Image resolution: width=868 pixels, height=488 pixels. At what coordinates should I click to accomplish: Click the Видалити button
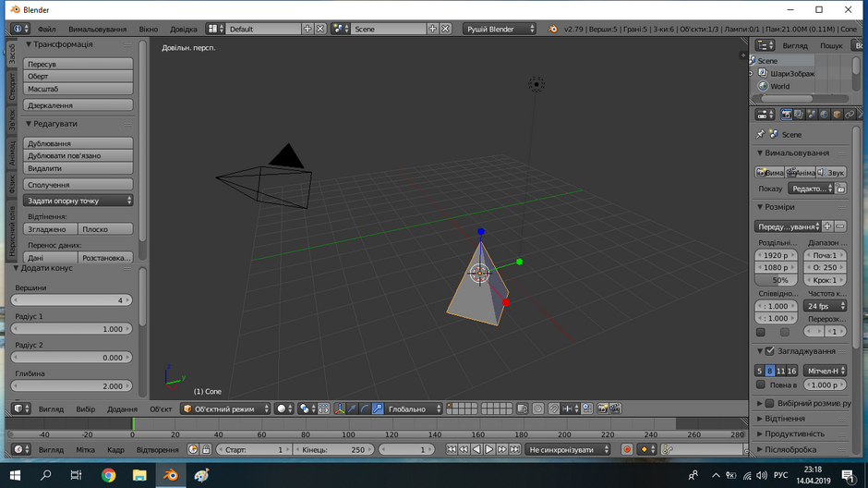coord(78,168)
